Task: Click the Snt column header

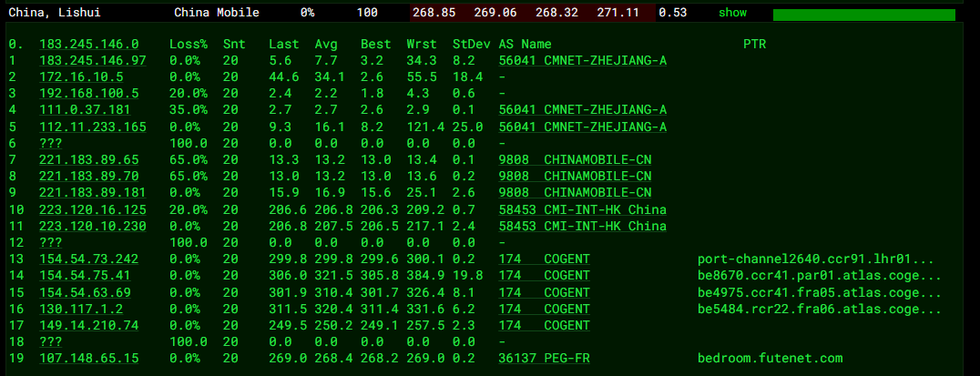Action: click(x=234, y=45)
